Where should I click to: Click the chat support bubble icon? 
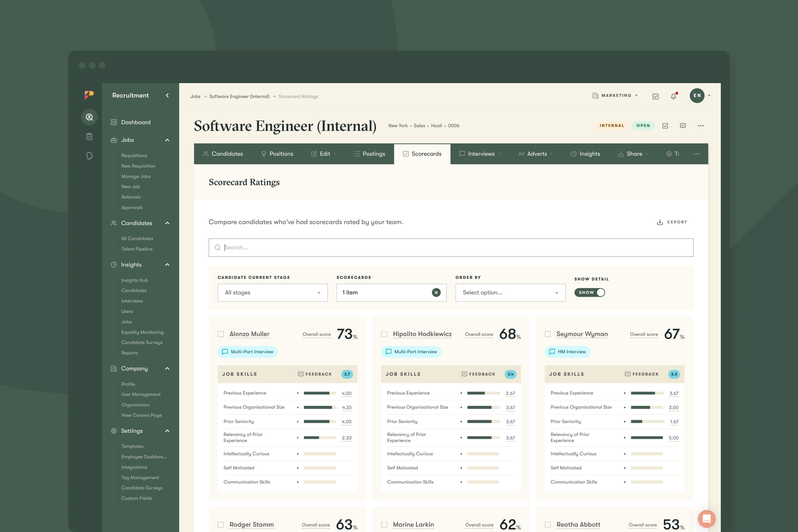[706, 518]
